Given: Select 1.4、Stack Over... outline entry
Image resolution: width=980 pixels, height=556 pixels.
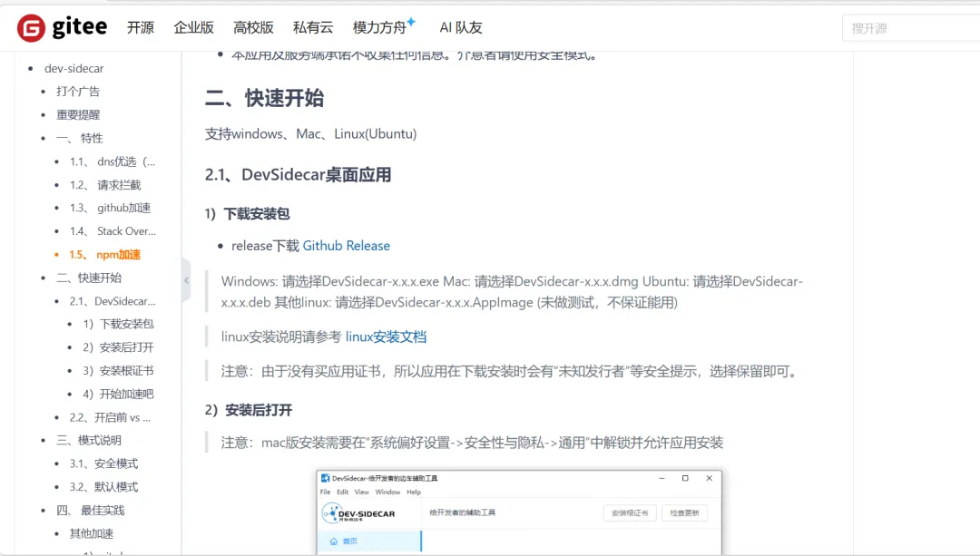Looking at the screenshot, I should pyautogui.click(x=113, y=231).
